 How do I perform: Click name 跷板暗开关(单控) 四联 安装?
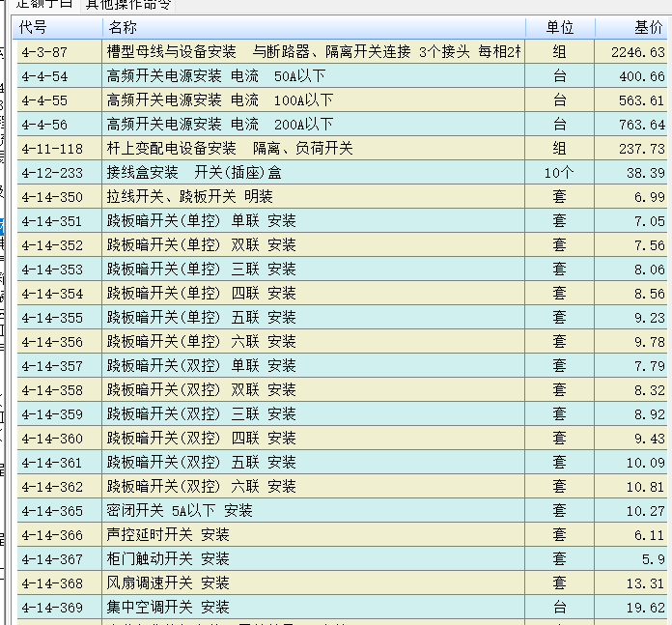[202, 294]
